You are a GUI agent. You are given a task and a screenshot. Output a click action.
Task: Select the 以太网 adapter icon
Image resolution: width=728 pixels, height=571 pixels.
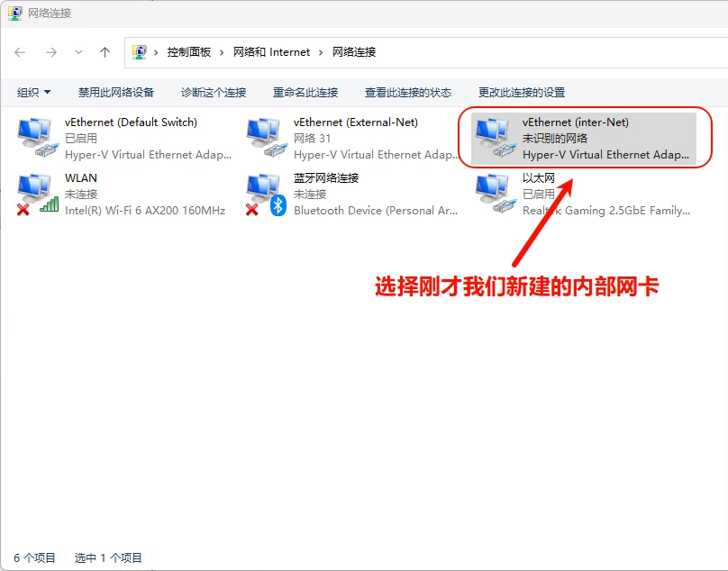click(x=496, y=195)
